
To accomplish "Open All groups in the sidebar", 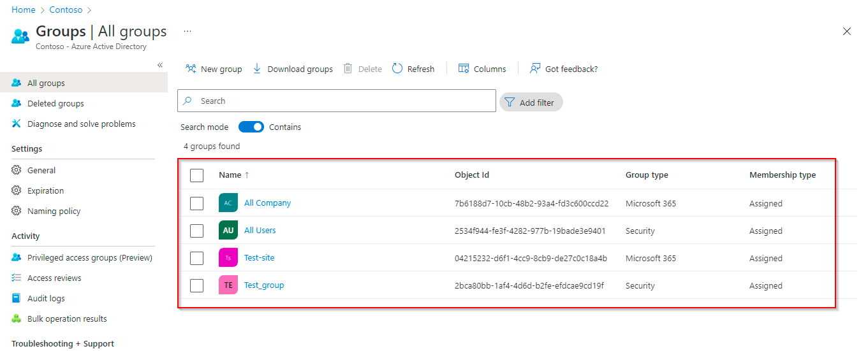I will 84,83.
